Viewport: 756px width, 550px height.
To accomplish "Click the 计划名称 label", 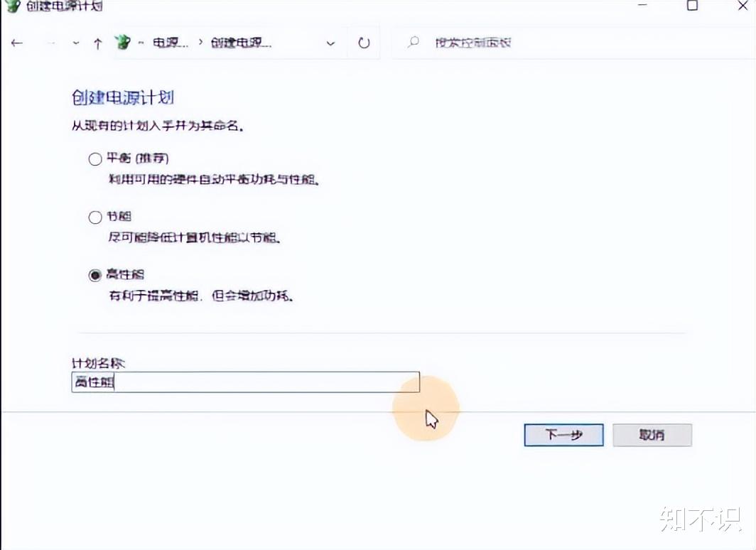I will [98, 362].
